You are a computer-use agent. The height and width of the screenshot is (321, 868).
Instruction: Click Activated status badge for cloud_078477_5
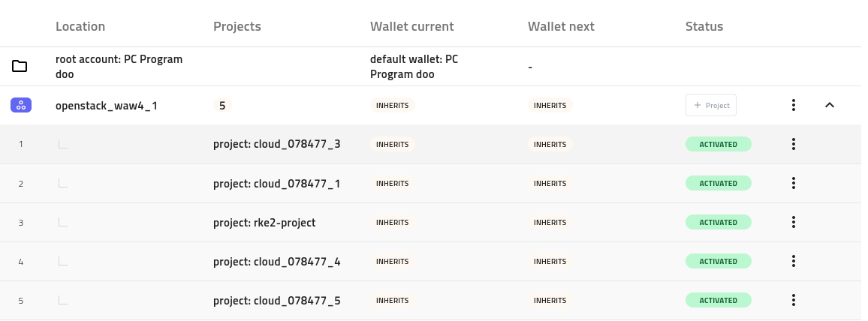718,301
